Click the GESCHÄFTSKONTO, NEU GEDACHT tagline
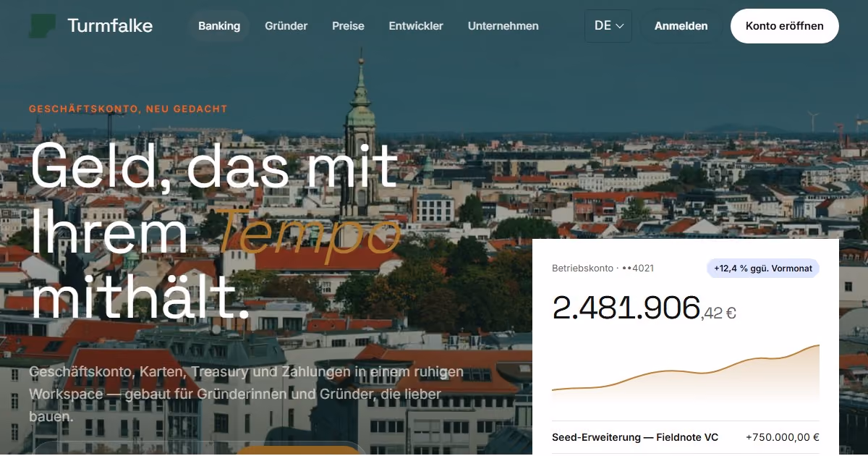This screenshot has width=868, height=456. 128,109
